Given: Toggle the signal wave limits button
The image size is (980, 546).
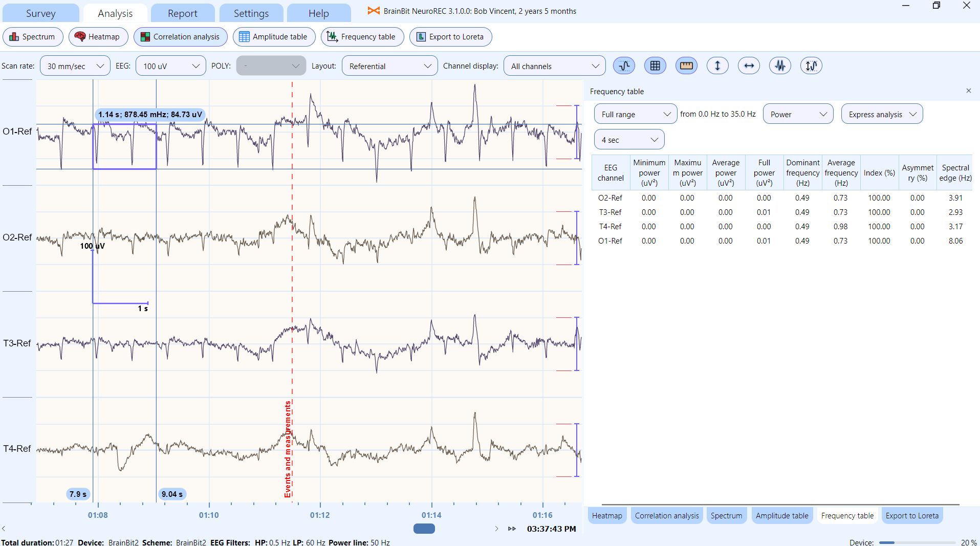Looking at the screenshot, I should (x=624, y=65).
